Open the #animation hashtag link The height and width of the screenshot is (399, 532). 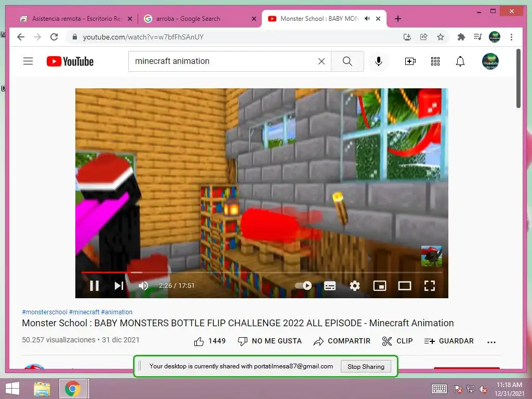(x=117, y=312)
